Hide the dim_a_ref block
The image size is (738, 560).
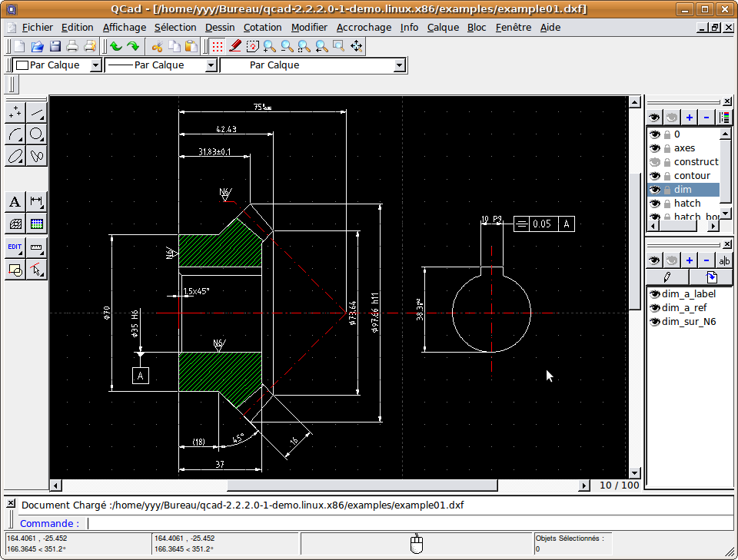coord(655,308)
